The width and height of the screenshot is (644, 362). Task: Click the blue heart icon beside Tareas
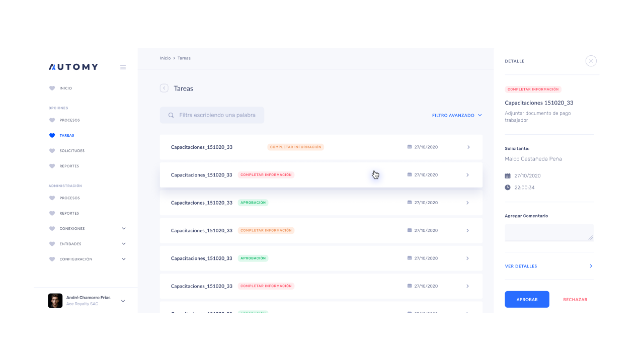(52, 136)
